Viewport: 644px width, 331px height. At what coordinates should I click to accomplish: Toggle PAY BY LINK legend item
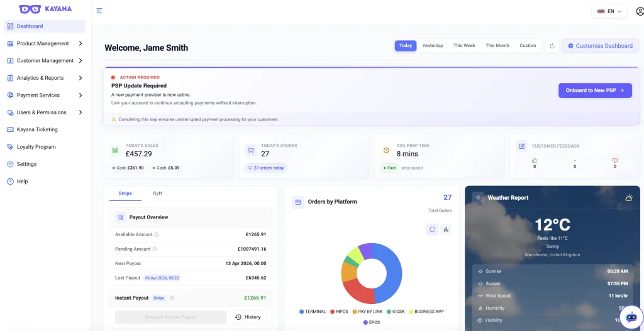pyautogui.click(x=367, y=312)
